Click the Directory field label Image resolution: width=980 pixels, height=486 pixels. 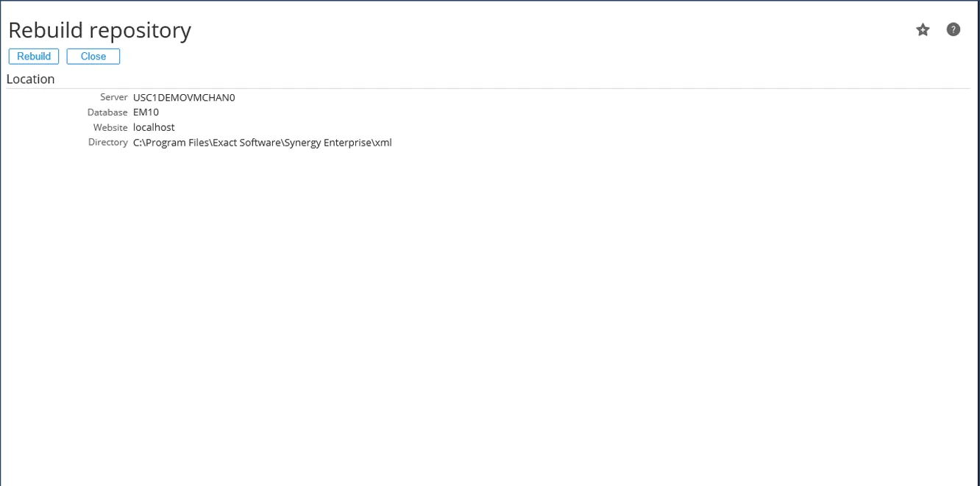[108, 143]
